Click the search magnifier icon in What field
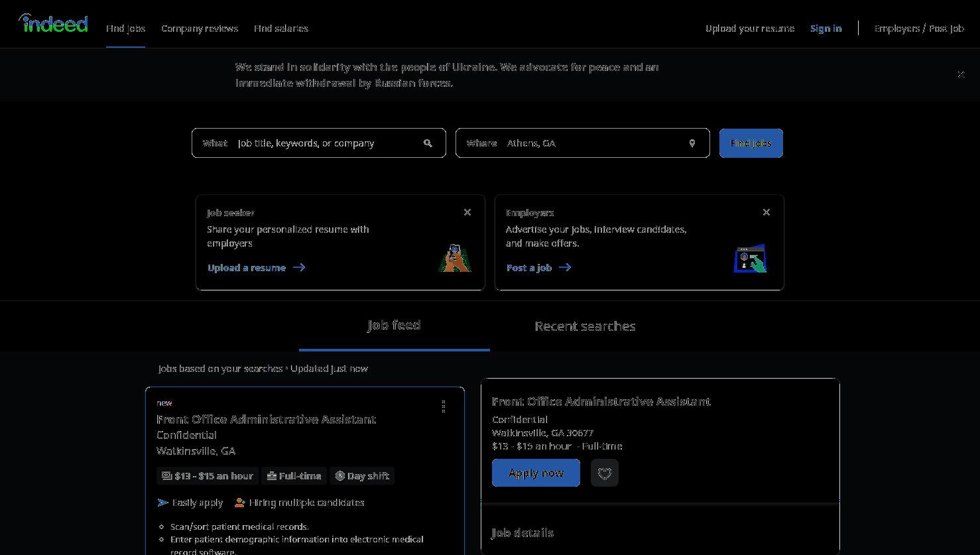The image size is (980, 555). tap(428, 143)
